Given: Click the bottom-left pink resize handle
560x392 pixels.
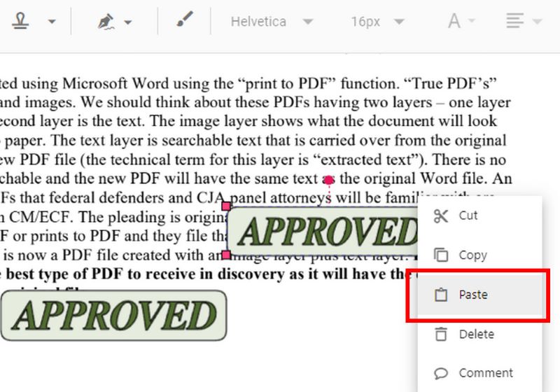Looking at the screenshot, I should (x=226, y=255).
